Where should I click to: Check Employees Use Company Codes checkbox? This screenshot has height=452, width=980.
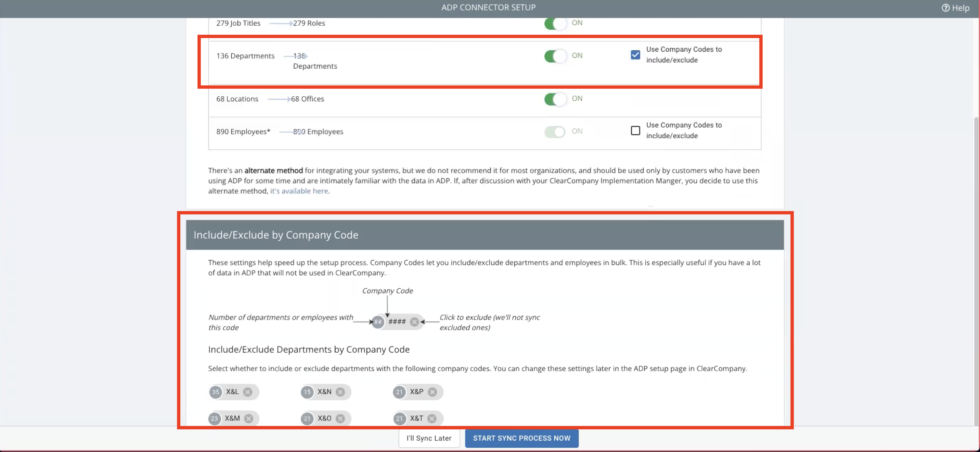635,131
